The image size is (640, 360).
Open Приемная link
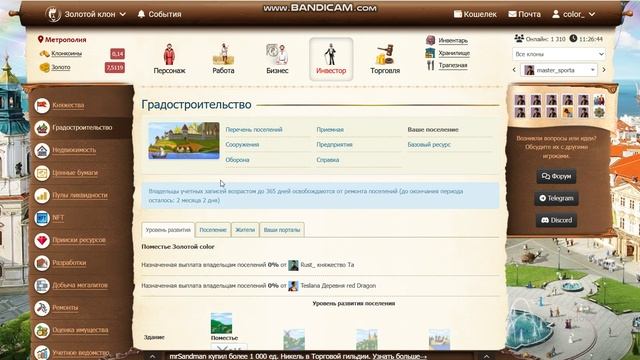click(x=330, y=129)
